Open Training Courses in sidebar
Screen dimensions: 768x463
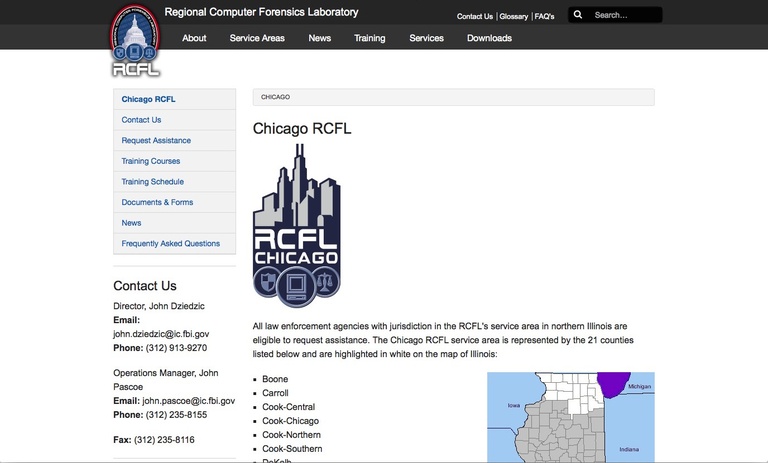point(174,161)
